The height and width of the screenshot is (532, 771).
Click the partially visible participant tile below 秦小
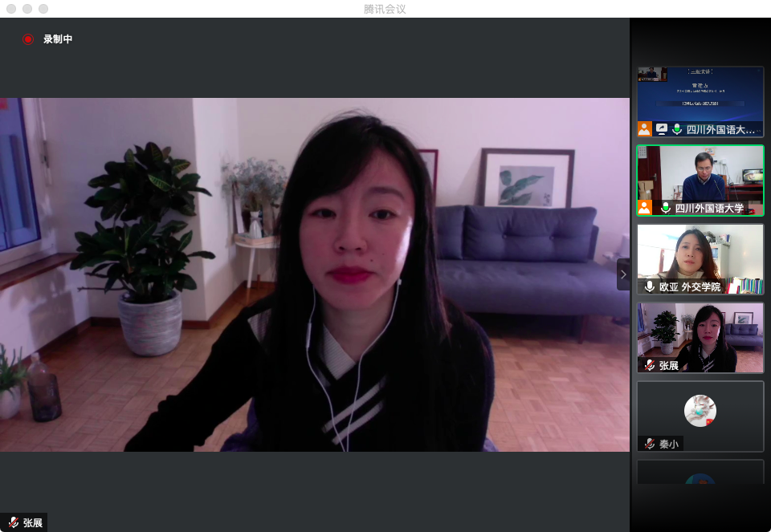[700, 473]
